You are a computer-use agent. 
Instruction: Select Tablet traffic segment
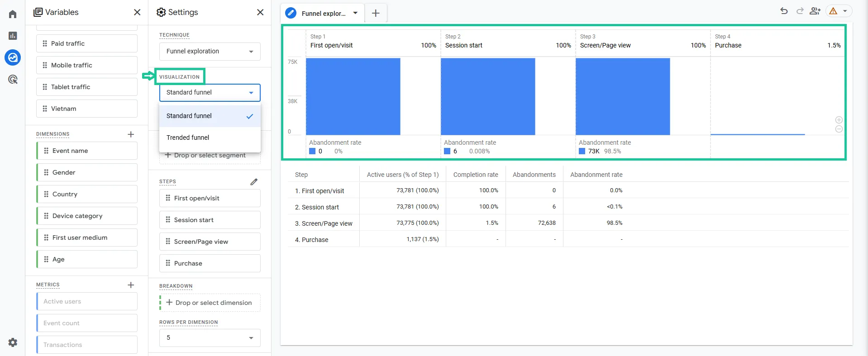tap(87, 87)
